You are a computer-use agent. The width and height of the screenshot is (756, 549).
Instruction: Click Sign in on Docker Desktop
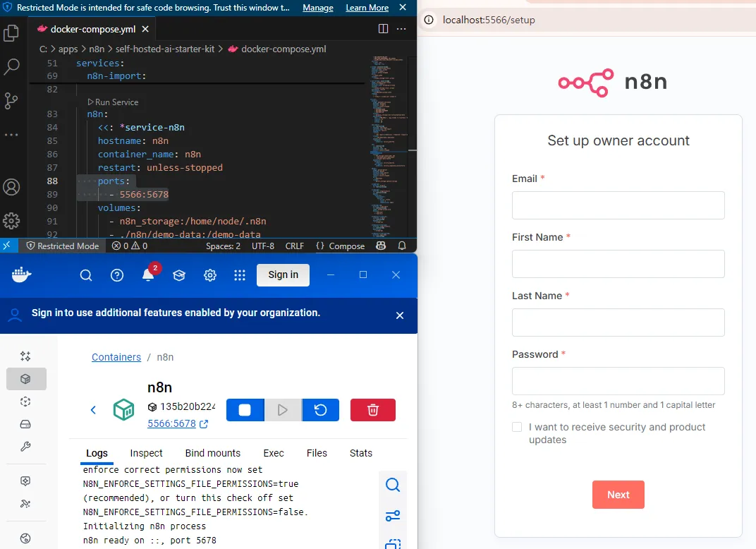pyautogui.click(x=283, y=275)
